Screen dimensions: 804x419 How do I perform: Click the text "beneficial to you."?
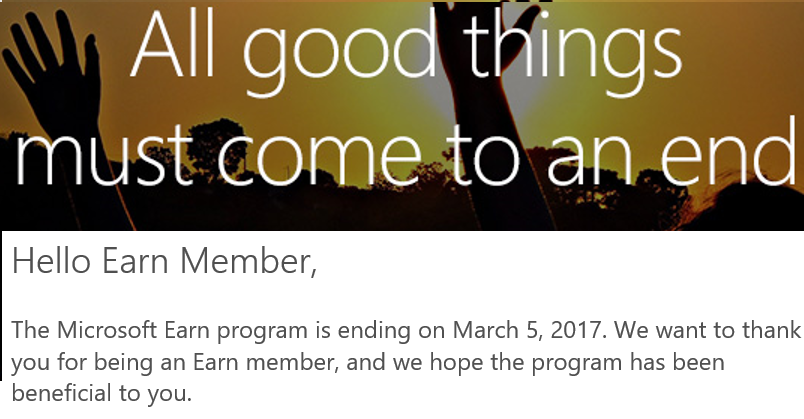(x=101, y=392)
